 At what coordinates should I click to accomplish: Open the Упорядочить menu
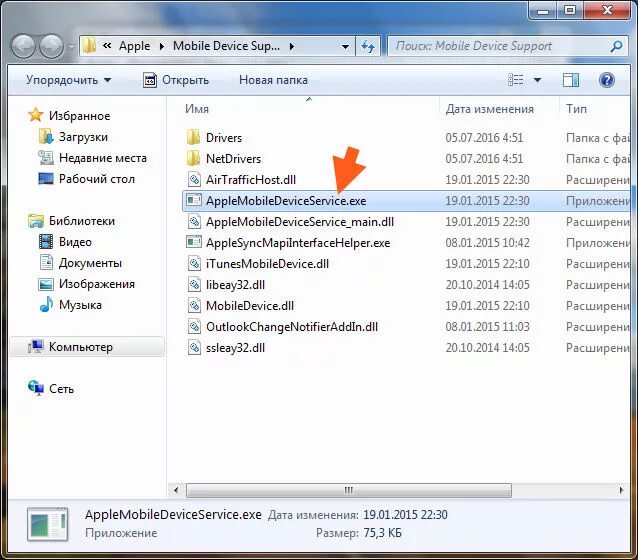pyautogui.click(x=68, y=80)
